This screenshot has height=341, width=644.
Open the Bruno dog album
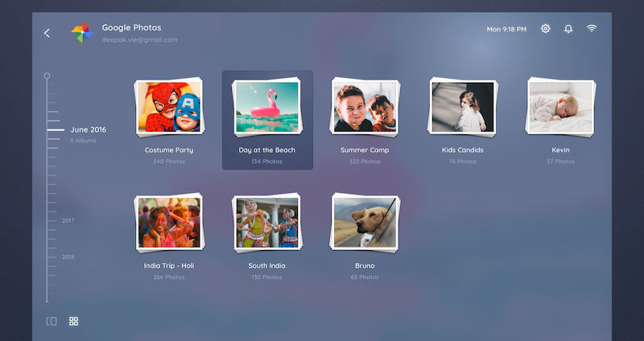(365, 222)
